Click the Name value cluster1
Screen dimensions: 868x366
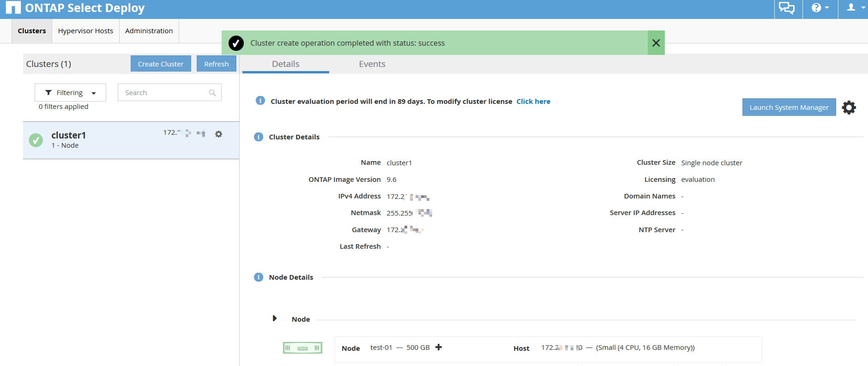tap(399, 163)
